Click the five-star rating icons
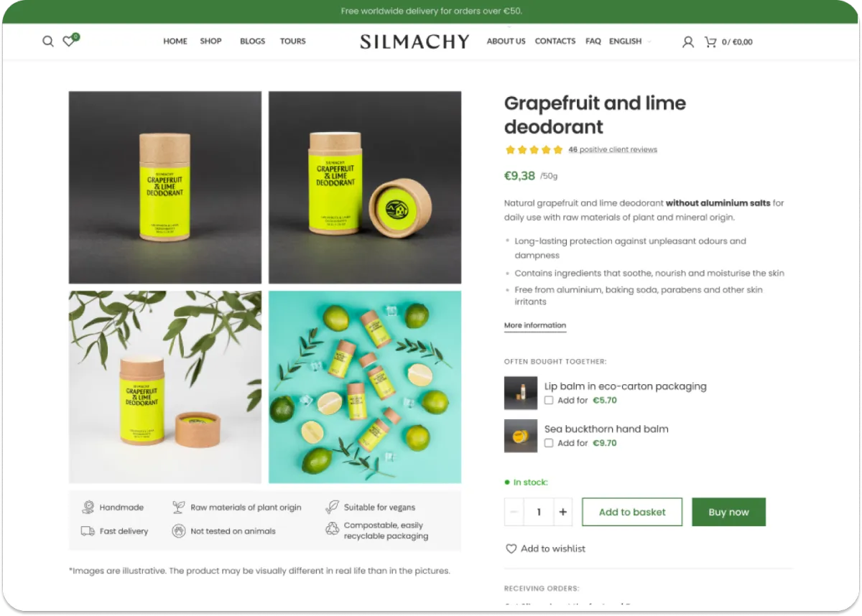 click(534, 149)
